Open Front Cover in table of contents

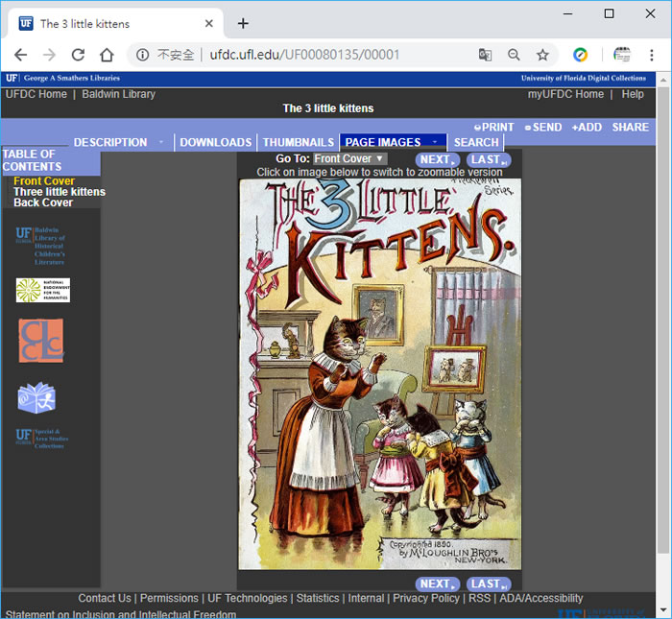click(x=44, y=180)
